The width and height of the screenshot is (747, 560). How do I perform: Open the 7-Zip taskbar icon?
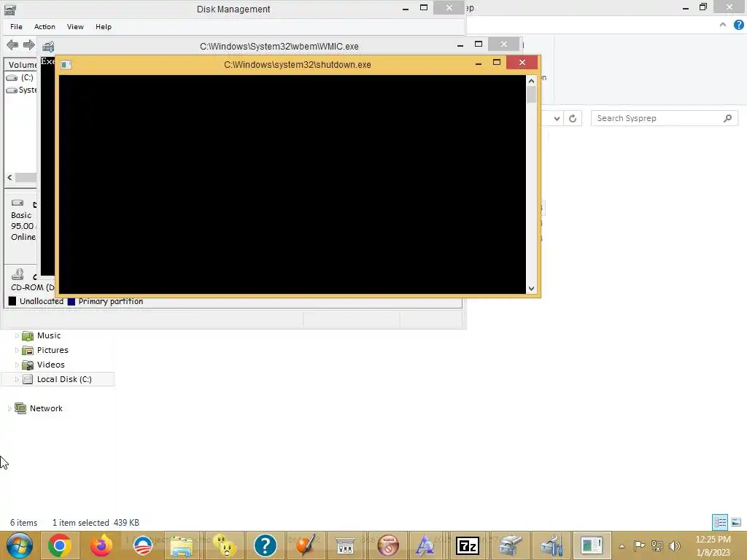pos(468,545)
